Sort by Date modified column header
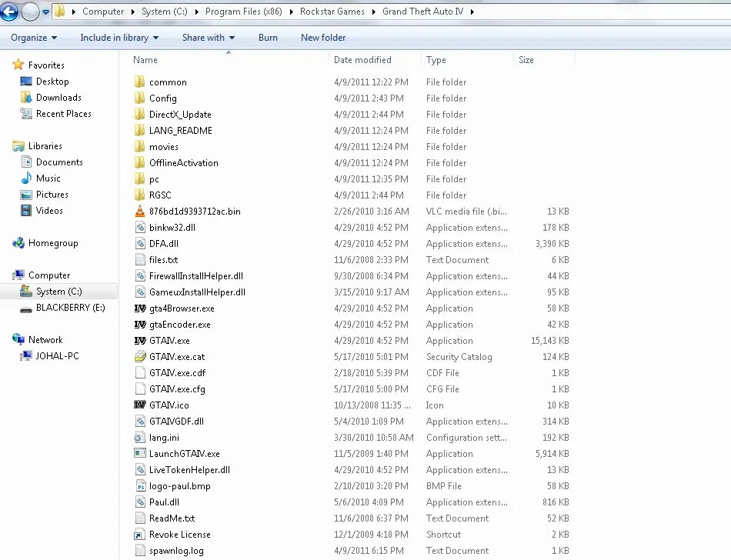Viewport: 731px width, 560px height. [x=362, y=60]
